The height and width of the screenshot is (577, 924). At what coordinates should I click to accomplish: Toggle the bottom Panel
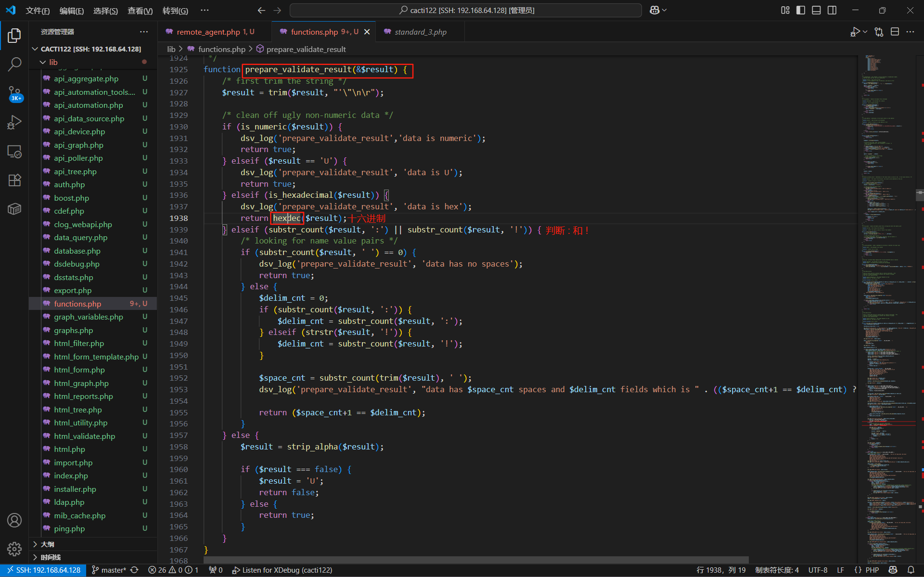[816, 10]
